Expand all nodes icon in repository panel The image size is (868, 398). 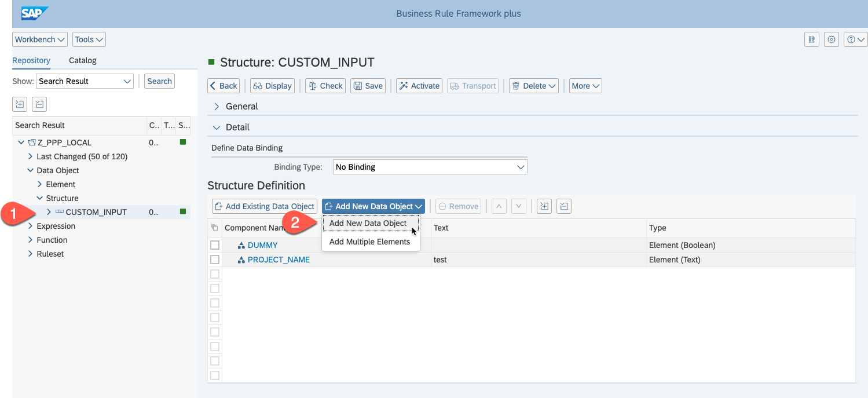tap(20, 104)
